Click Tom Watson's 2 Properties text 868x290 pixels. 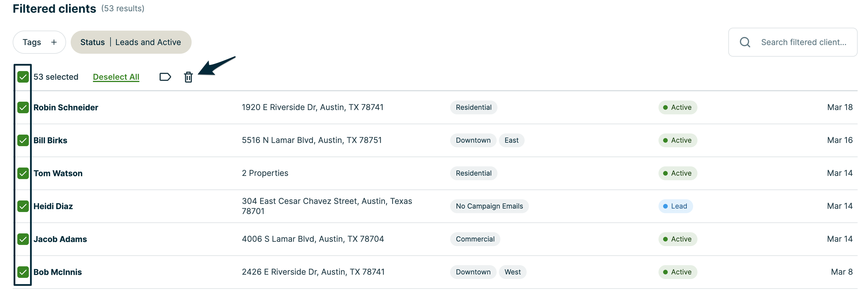[265, 173]
